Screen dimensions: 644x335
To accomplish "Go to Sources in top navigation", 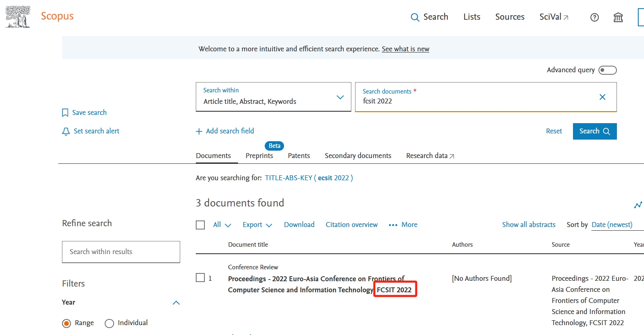I will coord(510,17).
